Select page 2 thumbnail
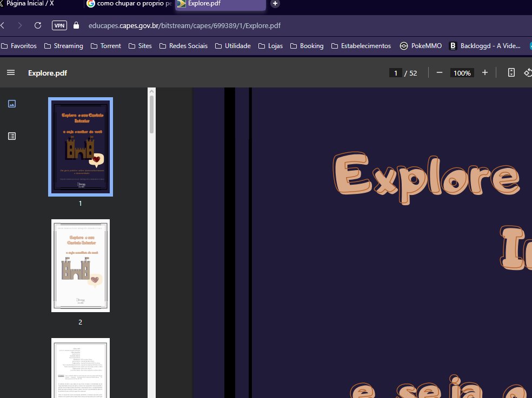 pyautogui.click(x=81, y=266)
